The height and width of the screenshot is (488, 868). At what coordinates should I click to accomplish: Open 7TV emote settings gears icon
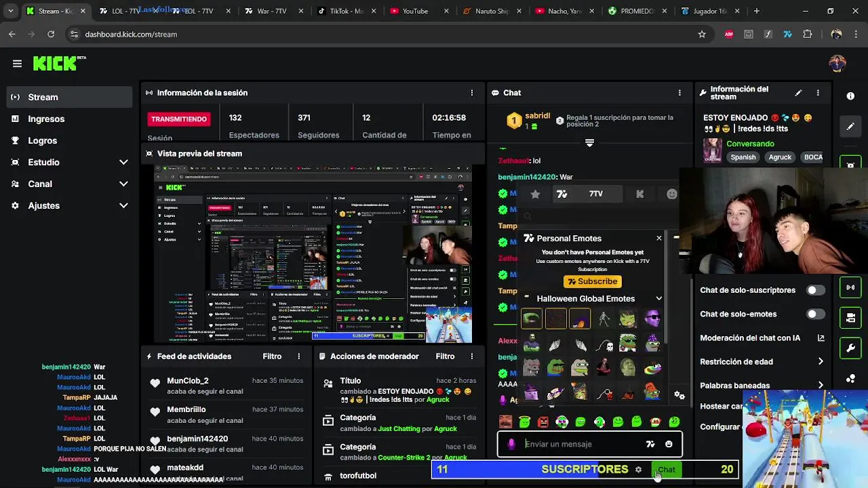(679, 395)
